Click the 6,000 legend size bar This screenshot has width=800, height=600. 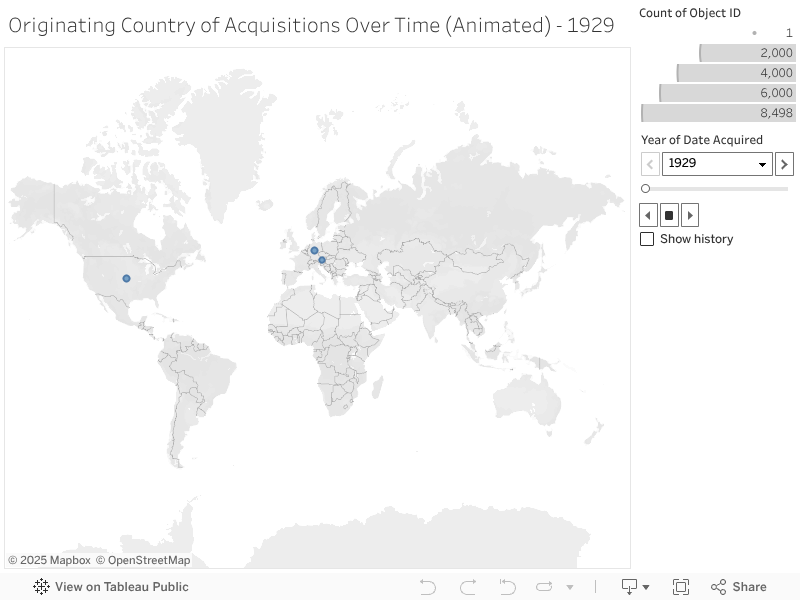tap(728, 93)
